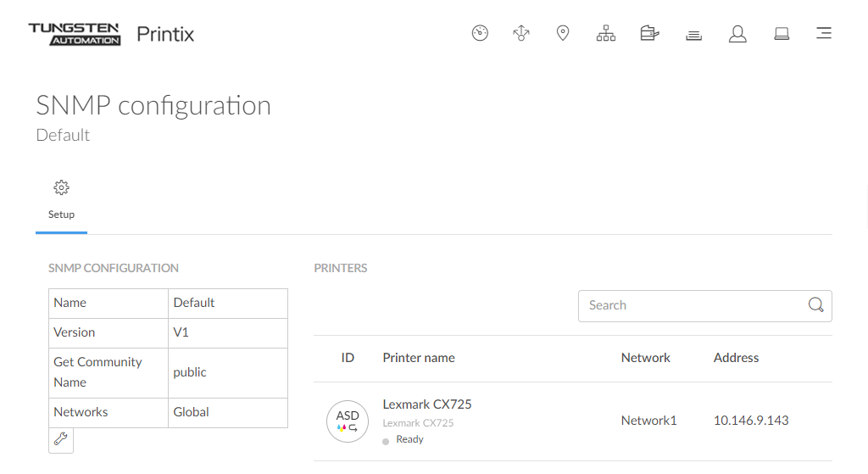Click the Tungsten Automation Printix logo
The width and height of the screenshot is (868, 474).
coord(111,34)
